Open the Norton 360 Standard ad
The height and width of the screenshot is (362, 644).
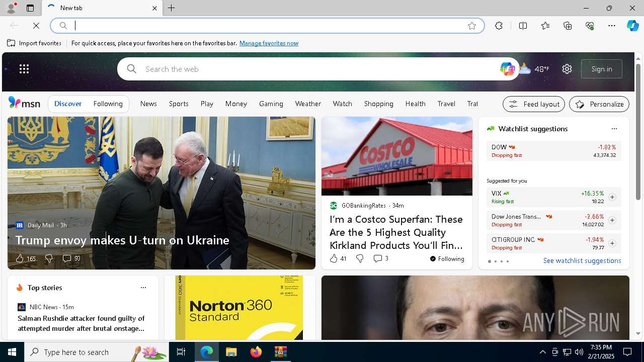click(239, 308)
